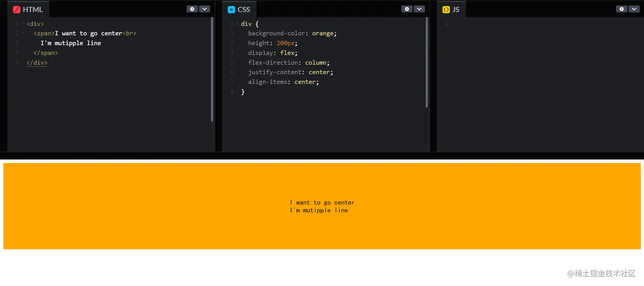
Task: Collapse the div rule fold arrow in CSS
Action: [237, 24]
